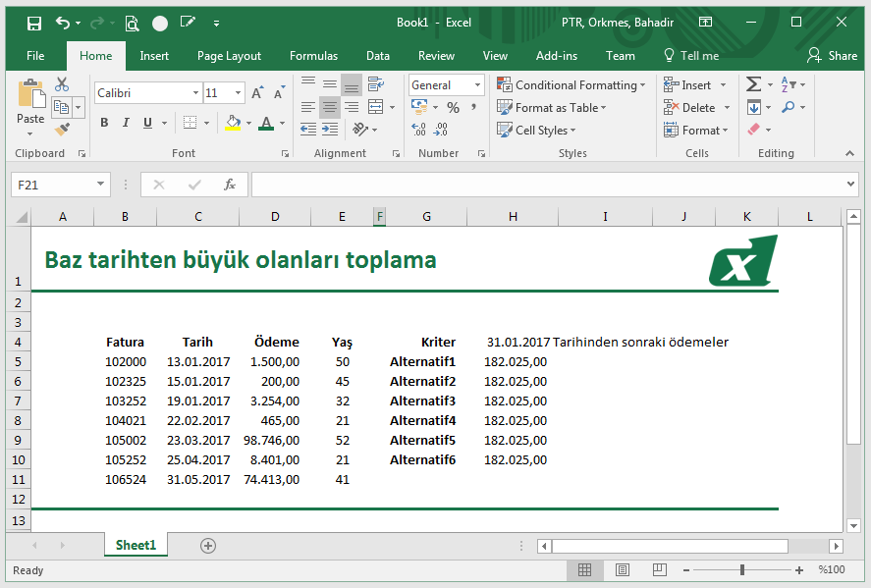Screen dimensions: 871x588
Task: Click inside the formula bar input
Action: click(x=547, y=185)
